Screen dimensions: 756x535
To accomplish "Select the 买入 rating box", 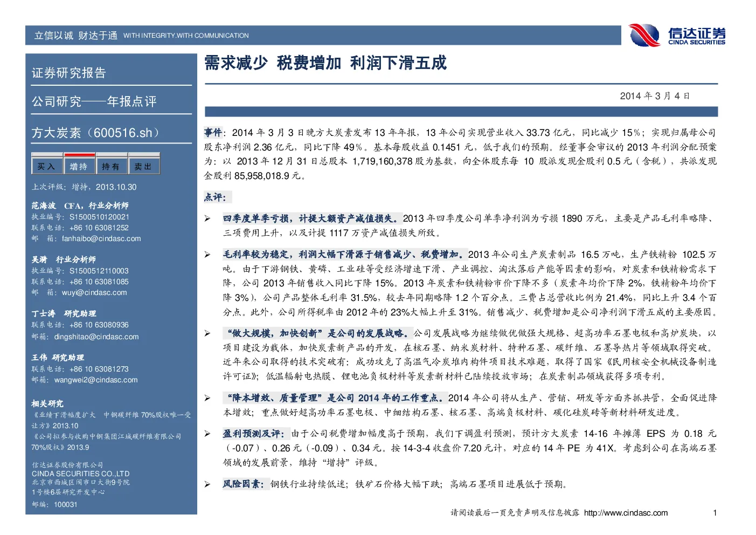I will tap(47, 166).
